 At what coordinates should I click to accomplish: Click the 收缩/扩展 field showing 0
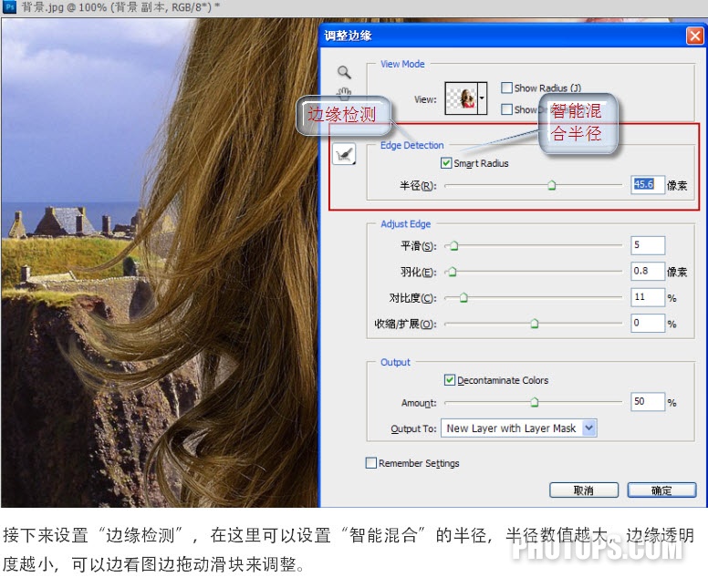tap(648, 323)
